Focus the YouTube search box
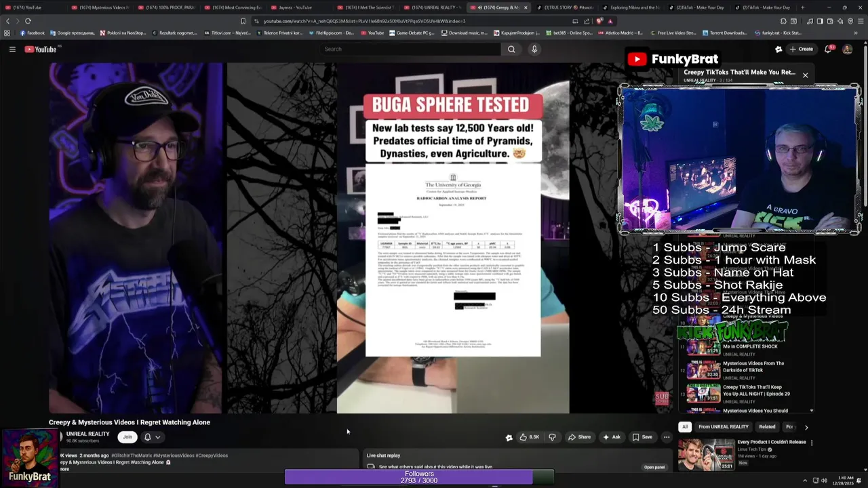This screenshot has width=868, height=488. [x=410, y=49]
